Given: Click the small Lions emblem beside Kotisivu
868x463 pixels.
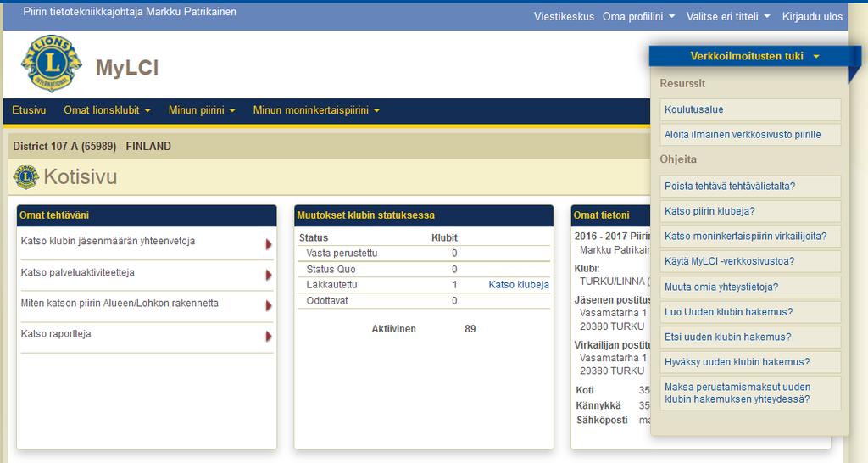Looking at the screenshot, I should click(x=25, y=176).
